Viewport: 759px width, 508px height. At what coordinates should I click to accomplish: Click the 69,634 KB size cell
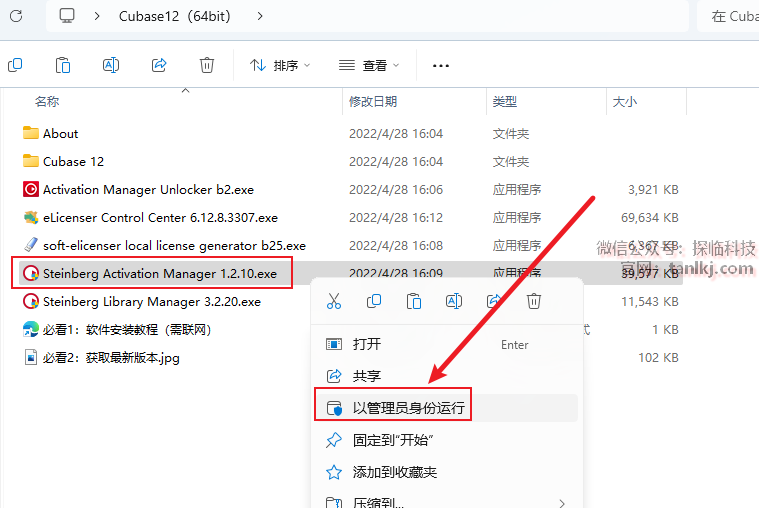point(650,217)
